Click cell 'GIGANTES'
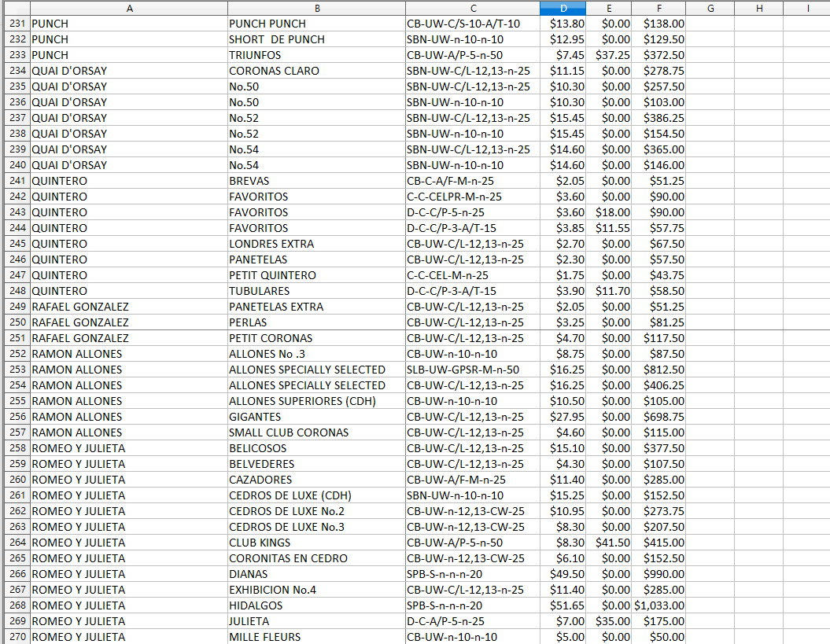 (316, 417)
